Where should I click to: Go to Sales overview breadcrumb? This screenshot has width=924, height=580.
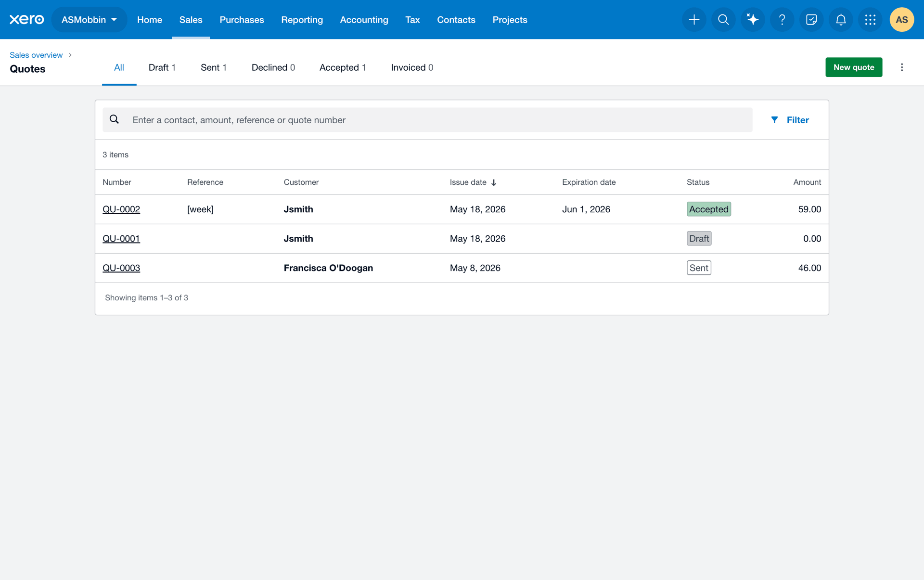pyautogui.click(x=36, y=55)
